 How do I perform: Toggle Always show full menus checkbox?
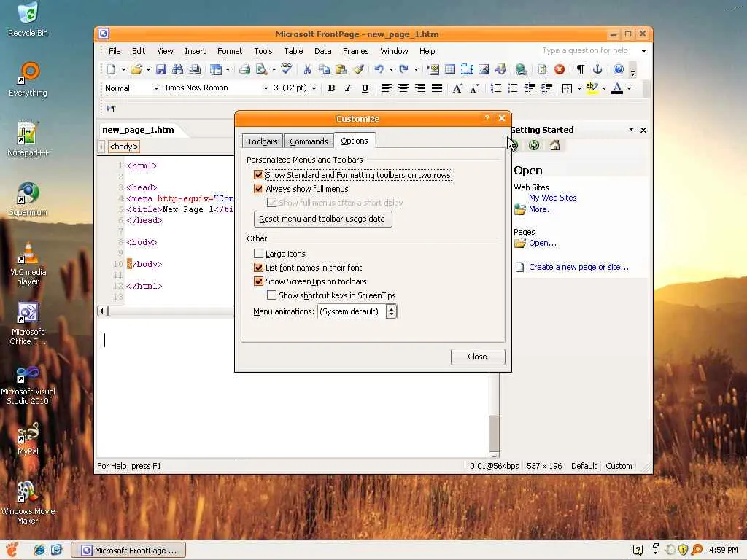259,189
